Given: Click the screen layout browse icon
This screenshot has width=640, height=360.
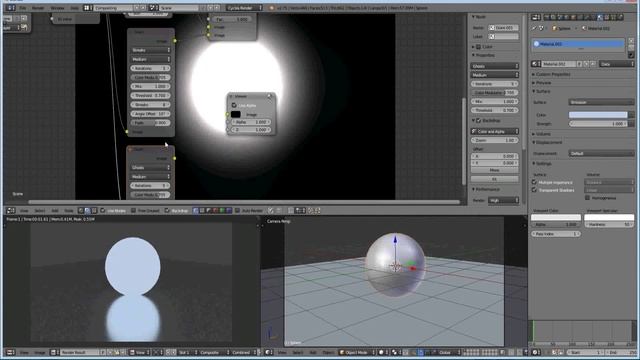Looking at the screenshot, I should tap(88, 8).
